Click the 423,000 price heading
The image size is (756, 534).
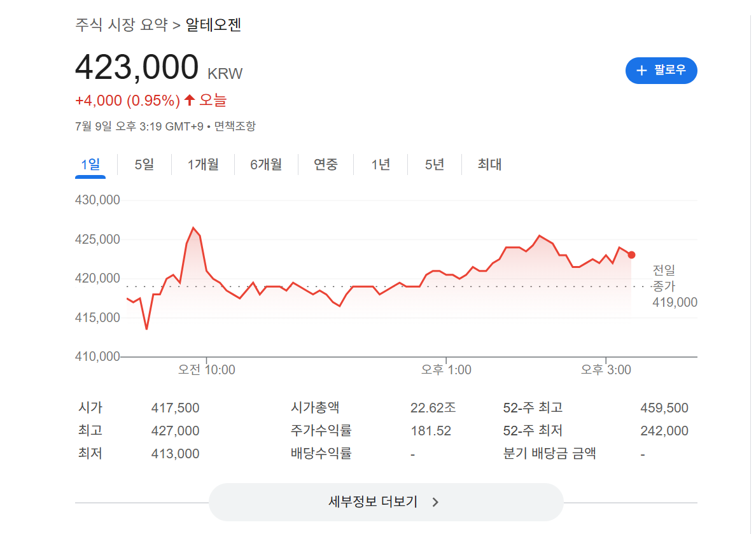click(x=137, y=67)
